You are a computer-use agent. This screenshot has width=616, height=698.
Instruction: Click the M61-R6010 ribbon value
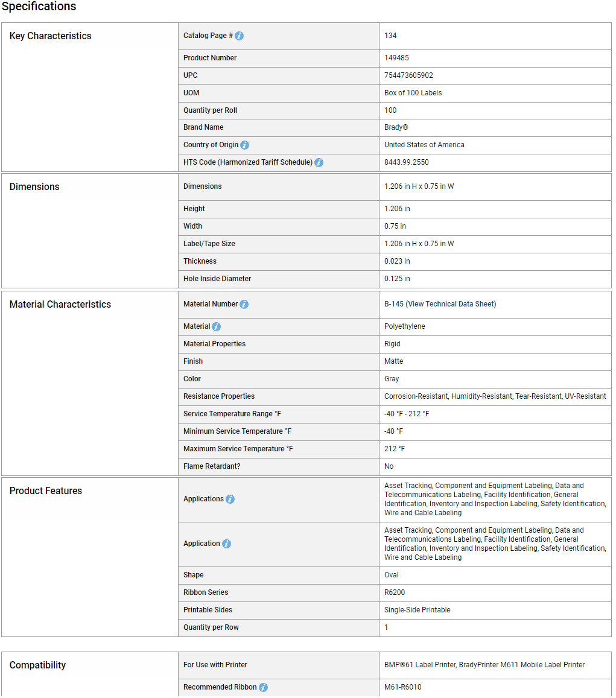tap(402, 687)
